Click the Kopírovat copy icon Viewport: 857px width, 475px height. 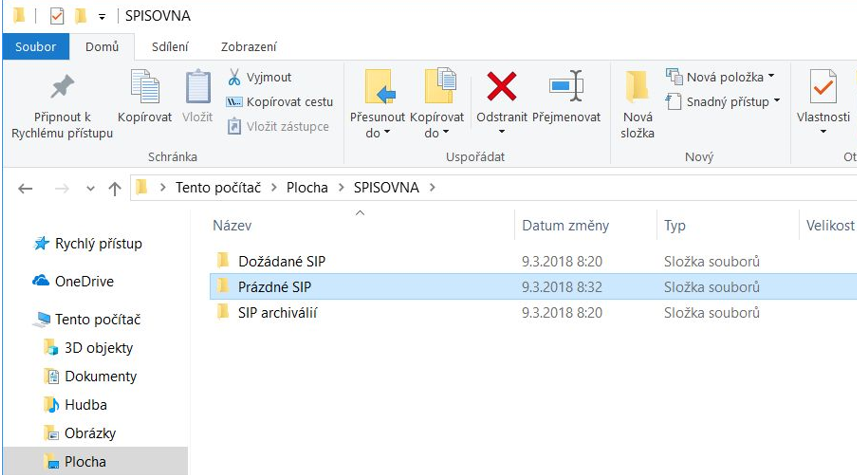click(x=145, y=88)
